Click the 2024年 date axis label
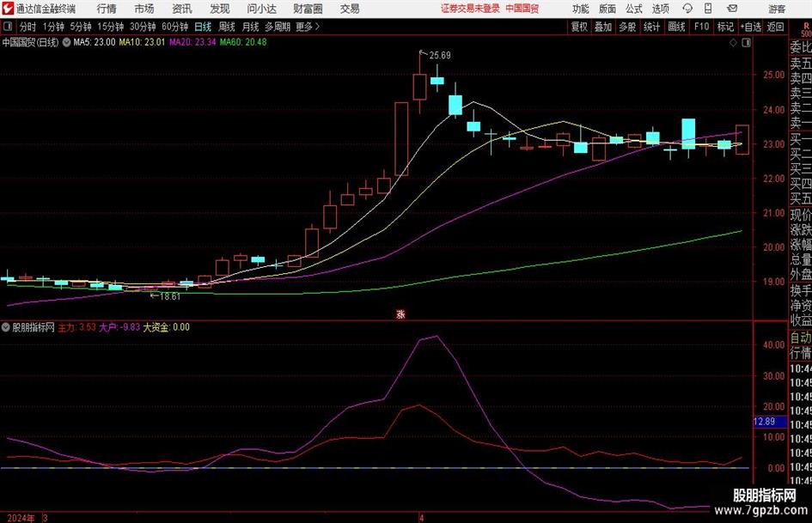This screenshot has width=812, height=523. (x=21, y=519)
